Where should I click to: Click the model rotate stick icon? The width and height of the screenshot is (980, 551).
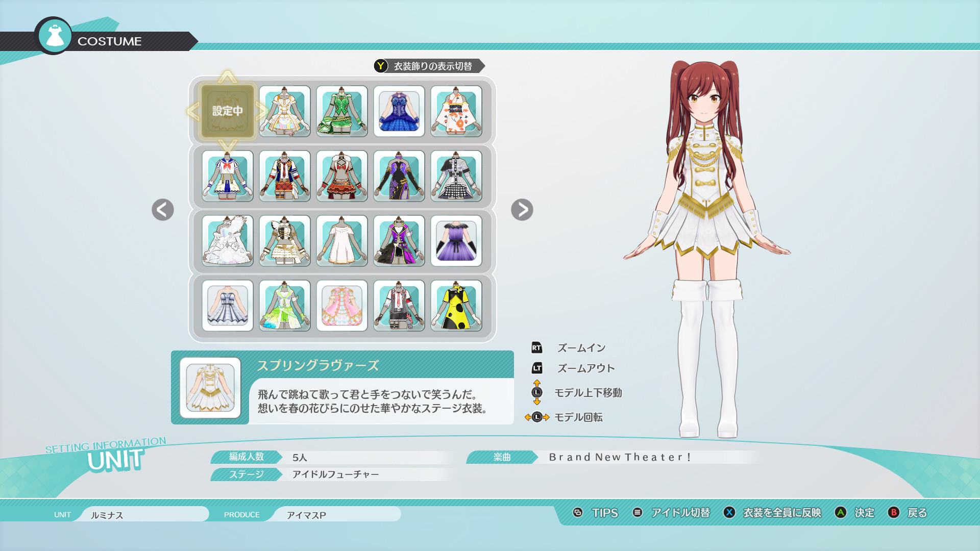pos(537,417)
